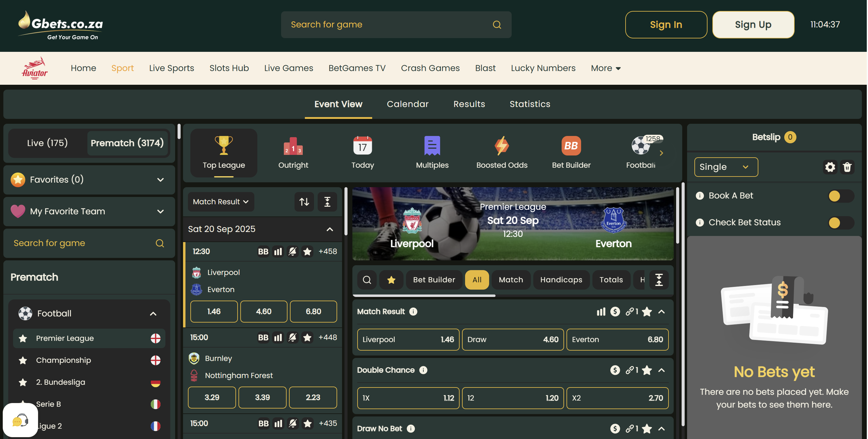Screen dimensions: 868x439
Task: Toggle notifications bell for Liverpool vs Everton
Action: pos(292,252)
